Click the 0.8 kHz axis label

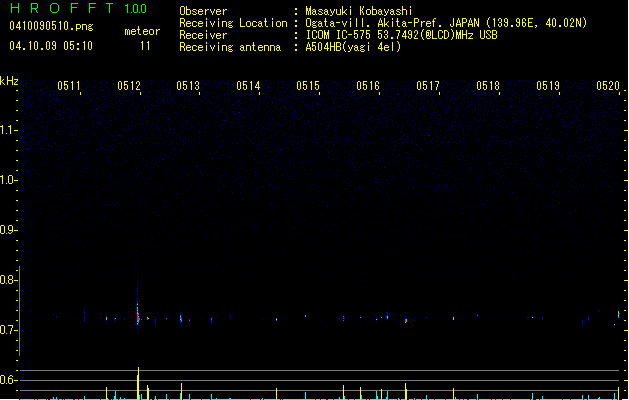tap(8, 280)
